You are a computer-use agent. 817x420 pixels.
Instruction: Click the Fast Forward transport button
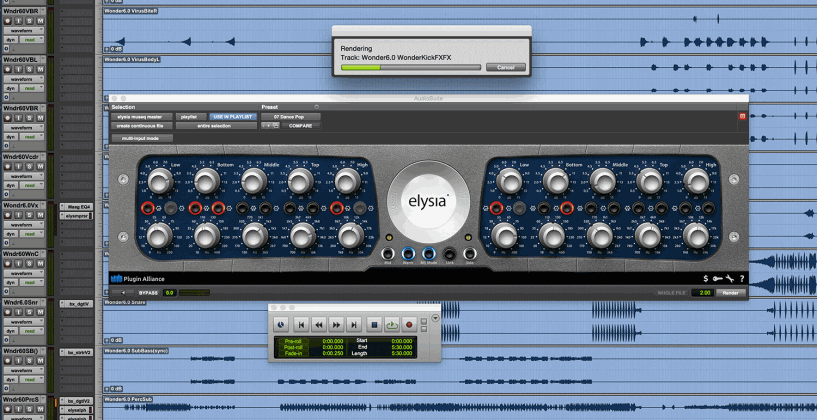[336, 325]
